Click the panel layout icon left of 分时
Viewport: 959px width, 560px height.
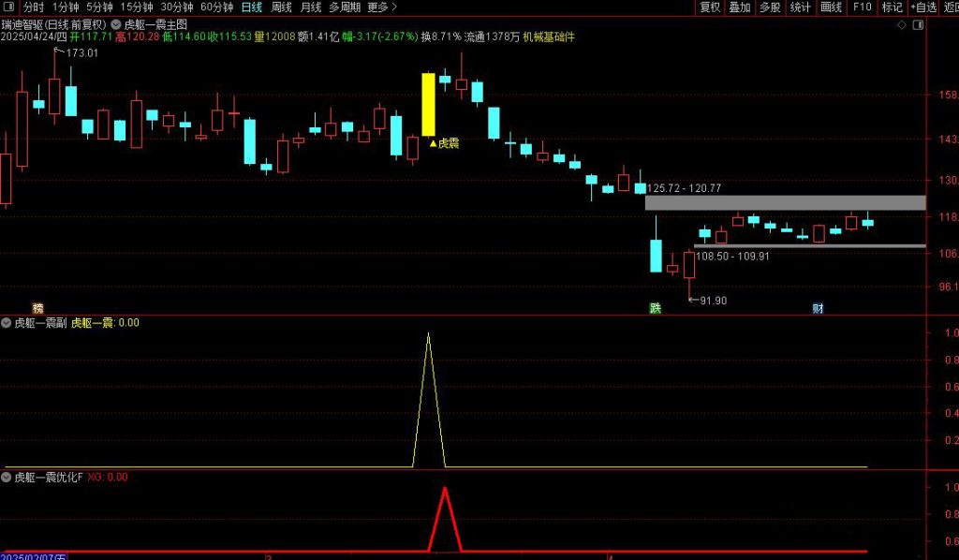9,7
